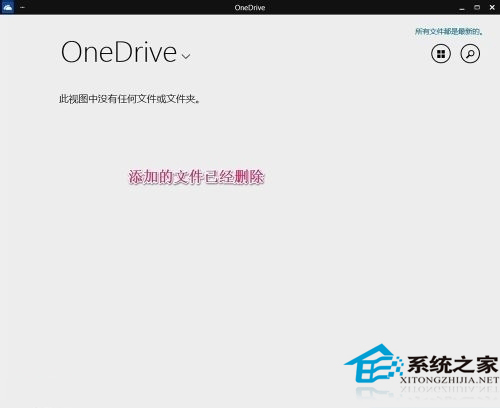Image resolution: width=500 pixels, height=408 pixels.
Task: Open the tile view layout button
Action: (x=441, y=54)
